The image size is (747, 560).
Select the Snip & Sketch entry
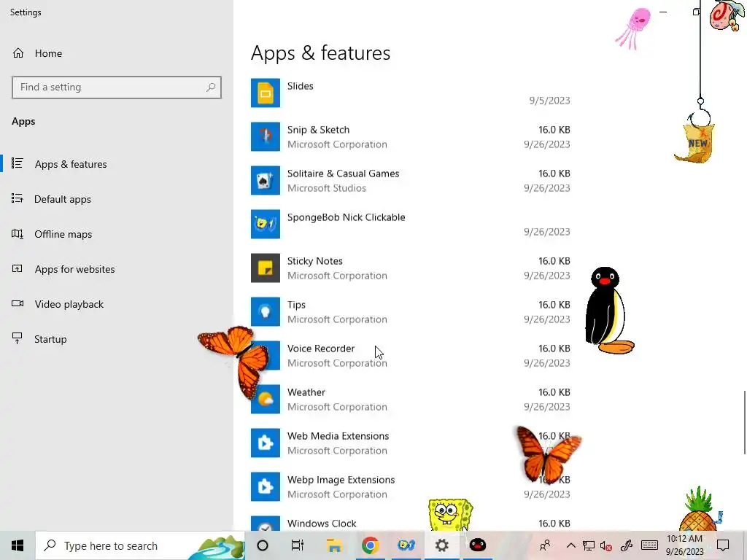(411, 136)
